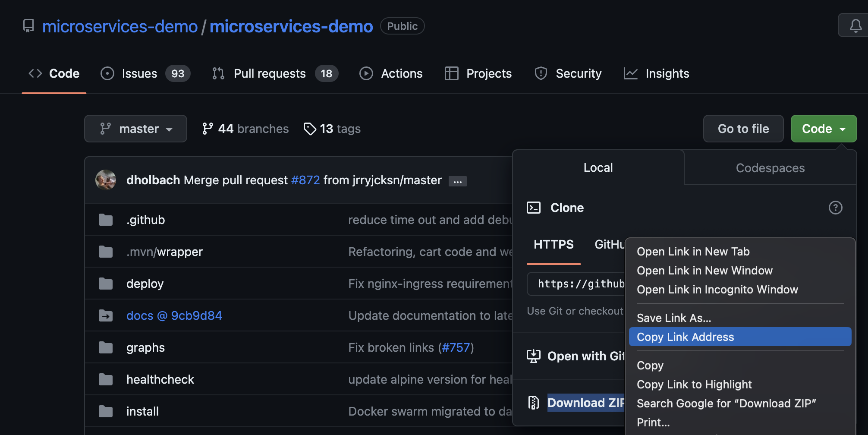Screen dimensions: 868x435
Task: Open the 44 branches link
Action: click(x=245, y=129)
